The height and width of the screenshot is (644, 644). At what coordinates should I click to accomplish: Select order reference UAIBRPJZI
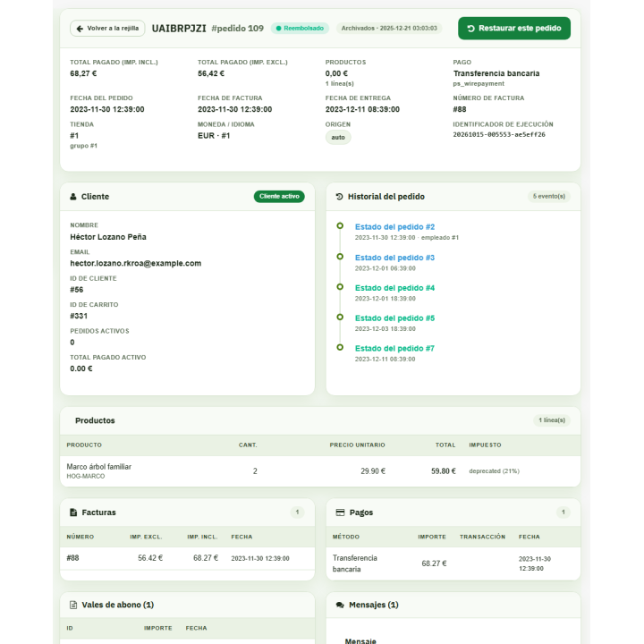coord(179,29)
